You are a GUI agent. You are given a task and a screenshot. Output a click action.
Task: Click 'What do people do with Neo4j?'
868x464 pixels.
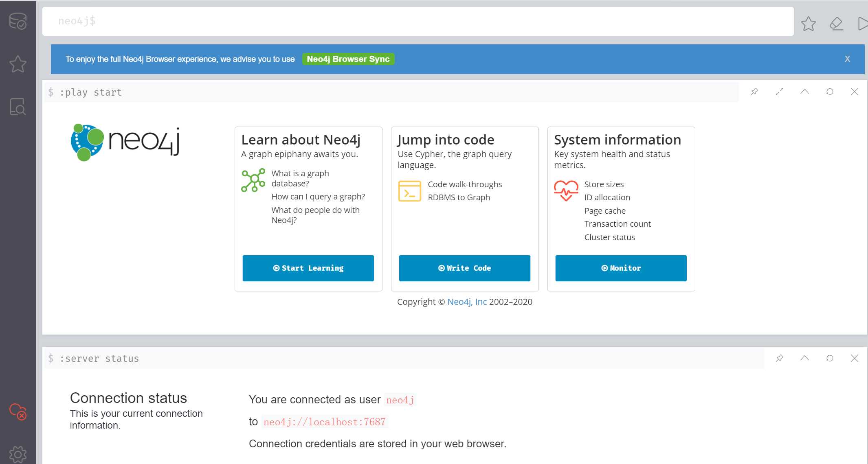[316, 215]
